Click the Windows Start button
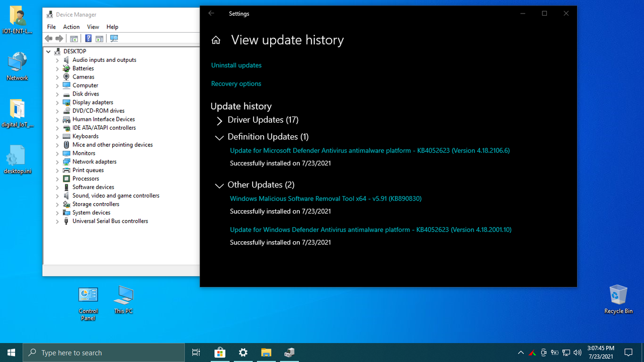Screen dimensions: 644x362 pyautogui.click(x=12, y=352)
